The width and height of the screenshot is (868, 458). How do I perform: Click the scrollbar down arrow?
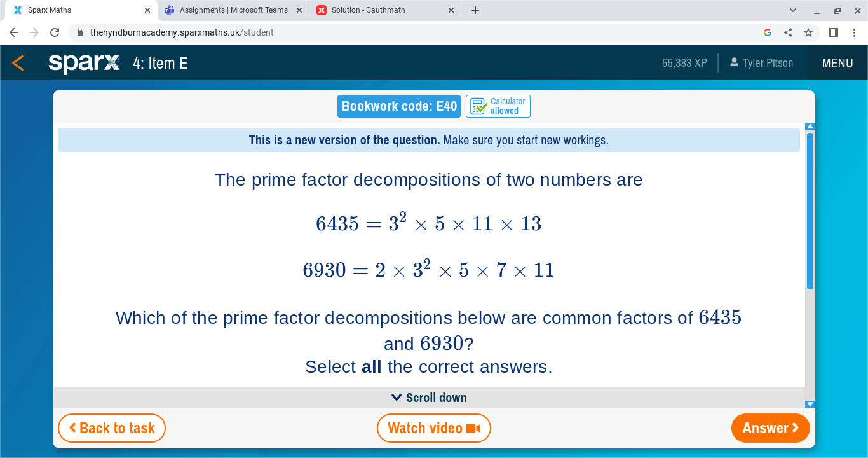pos(810,403)
